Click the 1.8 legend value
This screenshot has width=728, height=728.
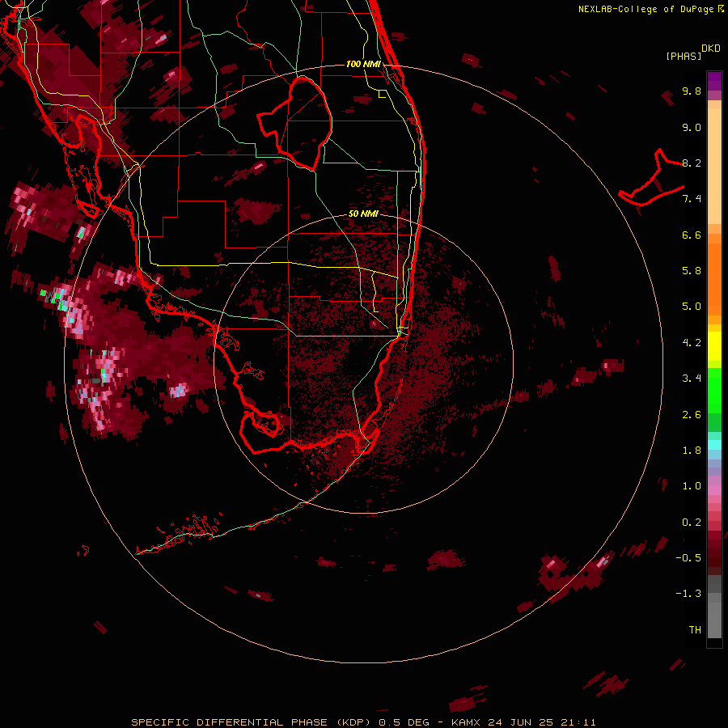point(692,451)
